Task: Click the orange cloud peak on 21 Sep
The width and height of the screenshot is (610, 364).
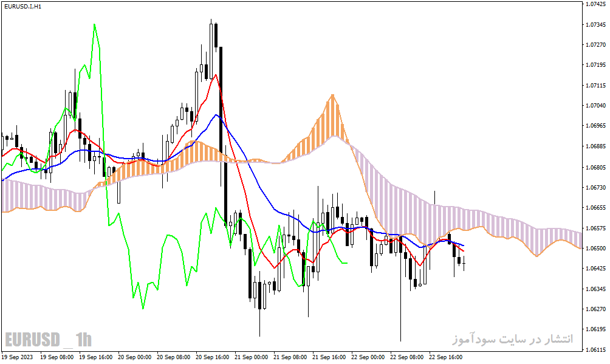Action: click(332, 96)
